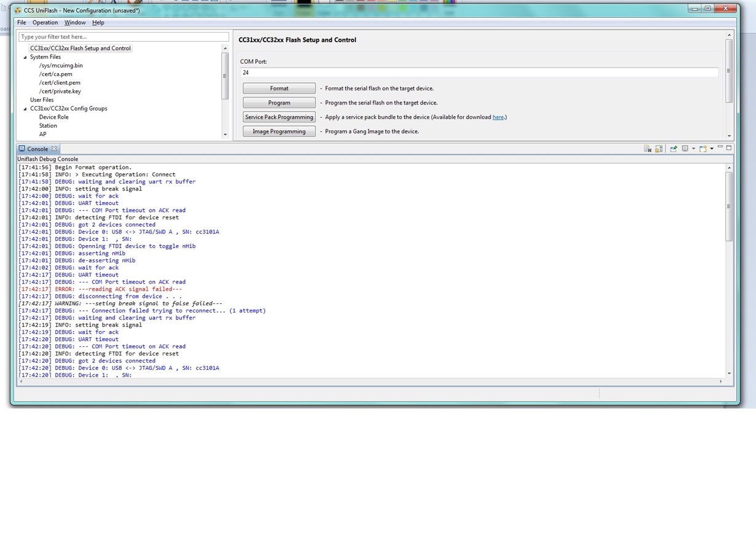Click the 'Connection failed trying to reconnect' line
The width and height of the screenshot is (756, 546).
(141, 311)
